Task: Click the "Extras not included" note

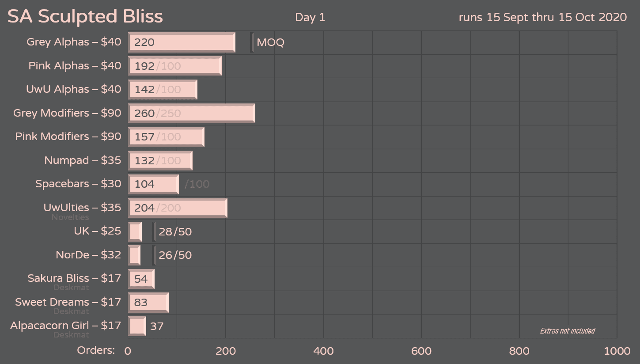Action: [567, 330]
